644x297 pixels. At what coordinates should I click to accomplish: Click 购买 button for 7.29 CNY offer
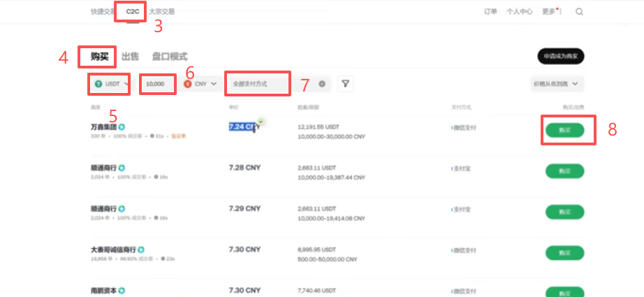(565, 212)
